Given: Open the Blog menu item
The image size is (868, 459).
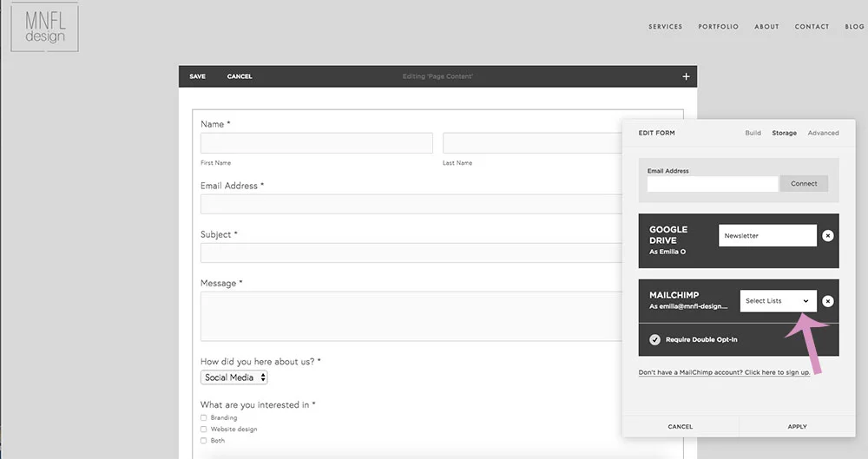Looking at the screenshot, I should click(x=855, y=27).
